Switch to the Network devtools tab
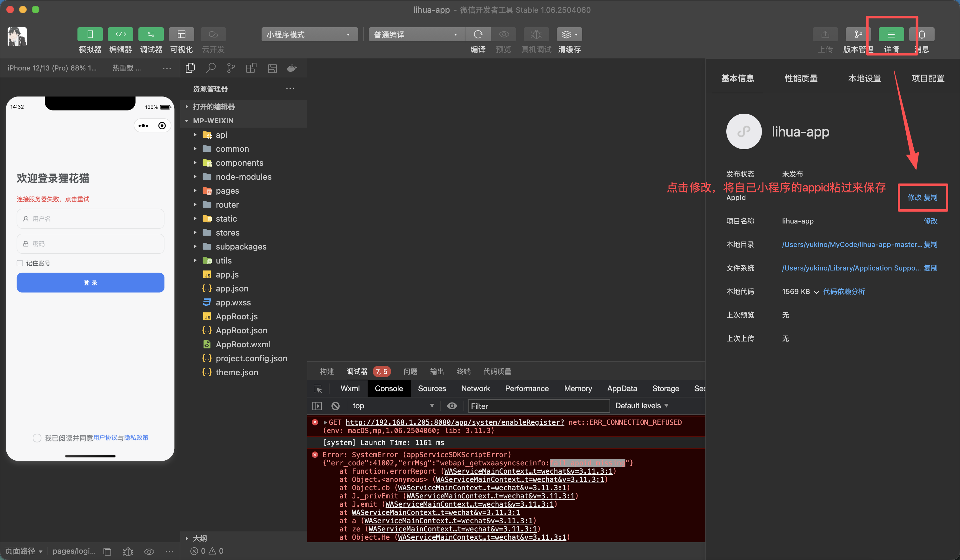960x560 pixels. (x=475, y=389)
